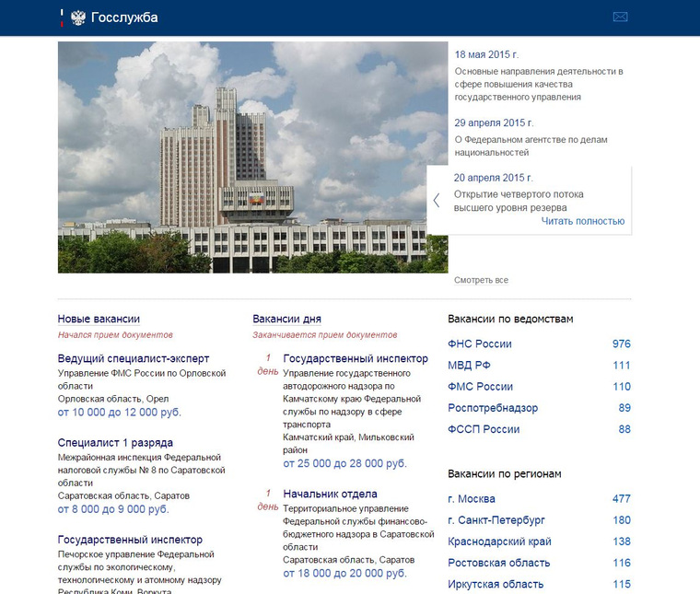Filter vacancies by Роспотребнадзор
Image resolution: width=700 pixels, height=594 pixels.
(493, 408)
